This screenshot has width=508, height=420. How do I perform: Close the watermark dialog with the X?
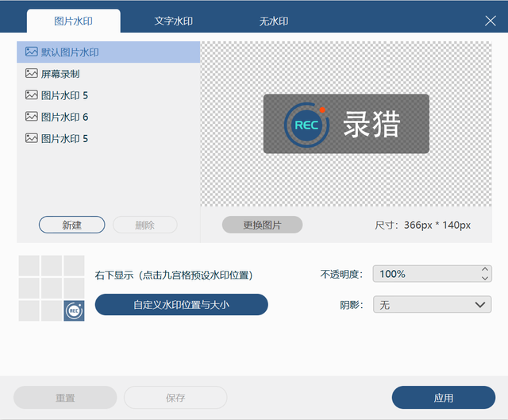point(491,21)
